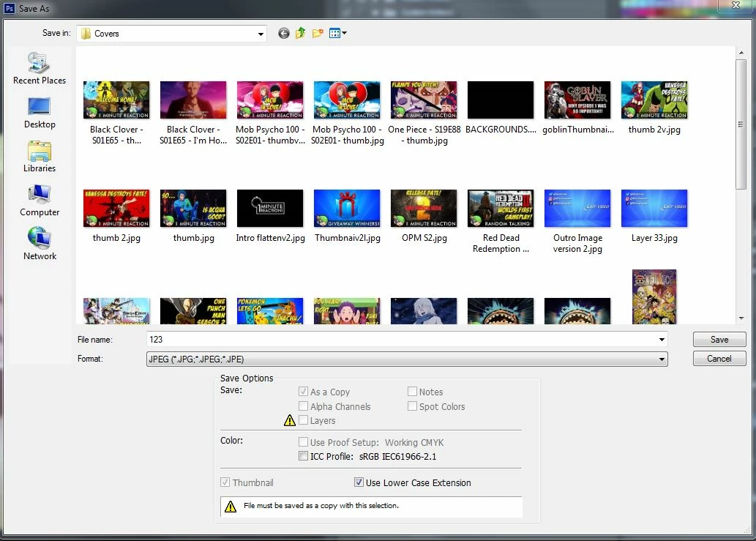
Task: Open Libraries in sidebar
Action: click(40, 157)
